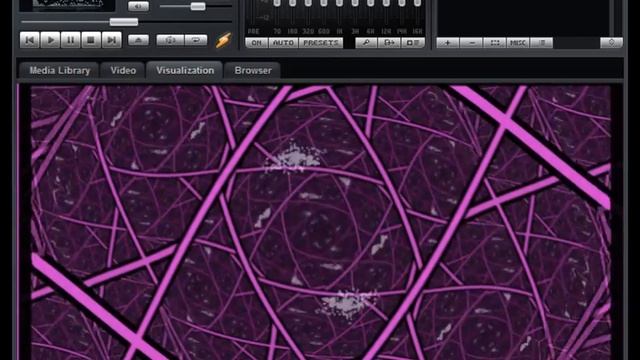640x360 pixels.
Task: Open a file with the eject button
Action: [138, 40]
